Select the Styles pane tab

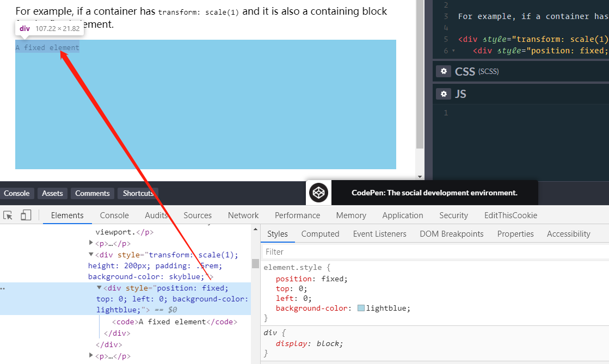pos(278,234)
